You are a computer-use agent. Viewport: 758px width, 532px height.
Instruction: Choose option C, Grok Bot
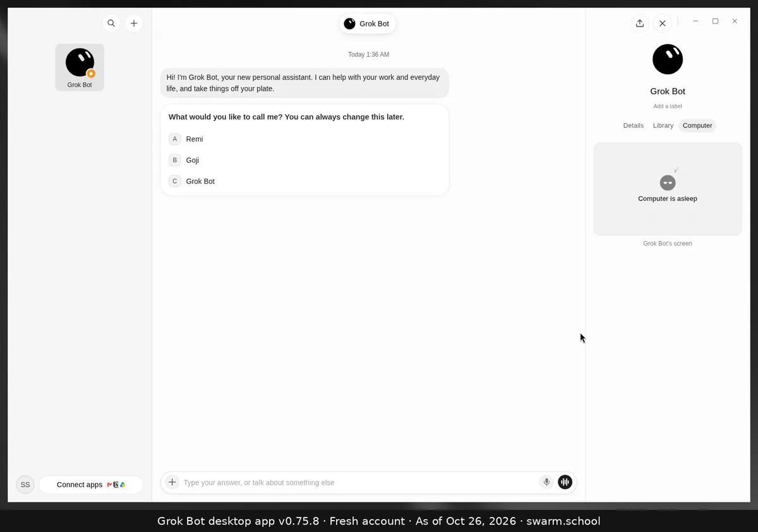click(304, 181)
